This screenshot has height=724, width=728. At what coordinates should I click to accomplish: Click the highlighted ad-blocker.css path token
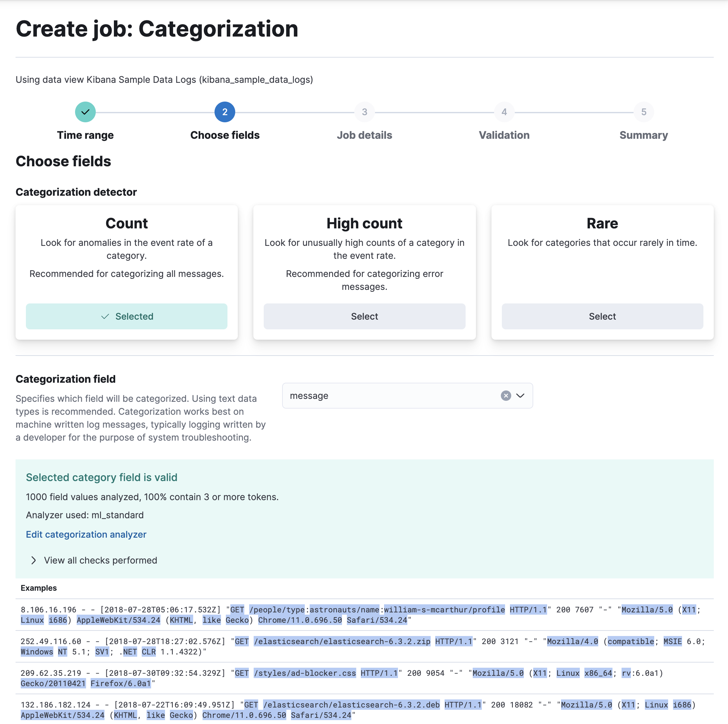(x=305, y=673)
